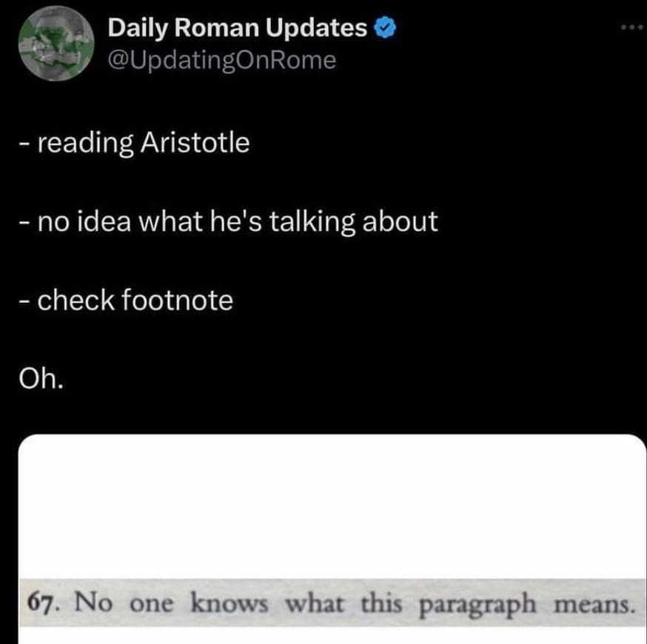This screenshot has width=647, height=644.
Task: Open the three-dot more options menu
Action: [x=631, y=27]
